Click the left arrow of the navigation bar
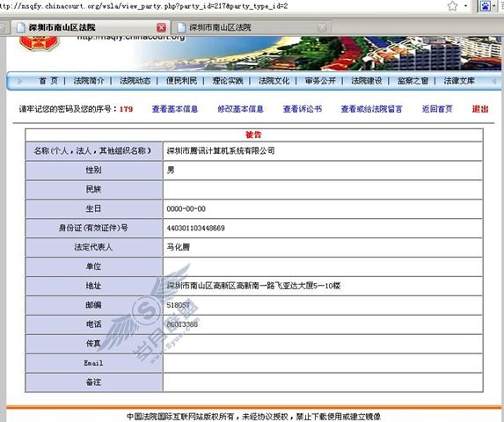The width and height of the screenshot is (504, 422). [x=20, y=81]
